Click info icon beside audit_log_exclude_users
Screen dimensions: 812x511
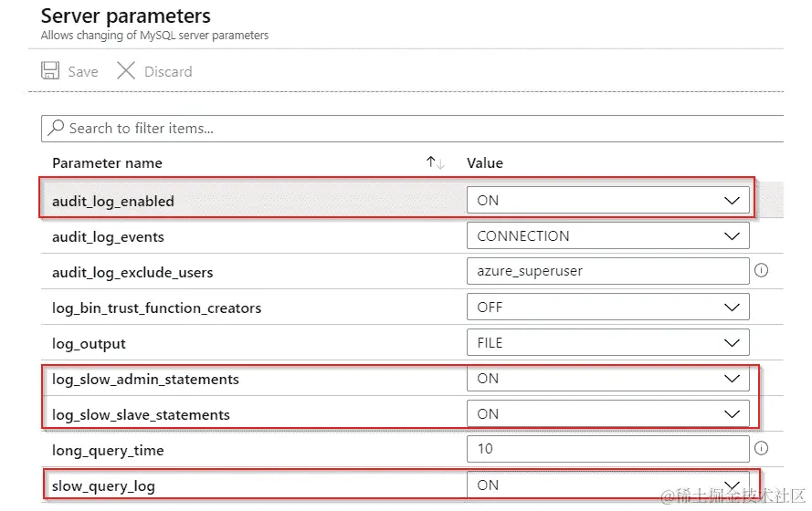tap(760, 271)
